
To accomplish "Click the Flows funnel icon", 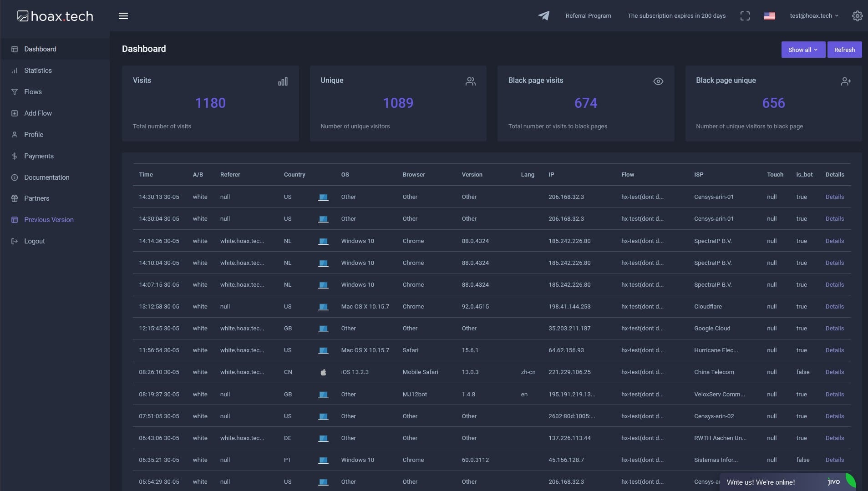I will click(15, 91).
